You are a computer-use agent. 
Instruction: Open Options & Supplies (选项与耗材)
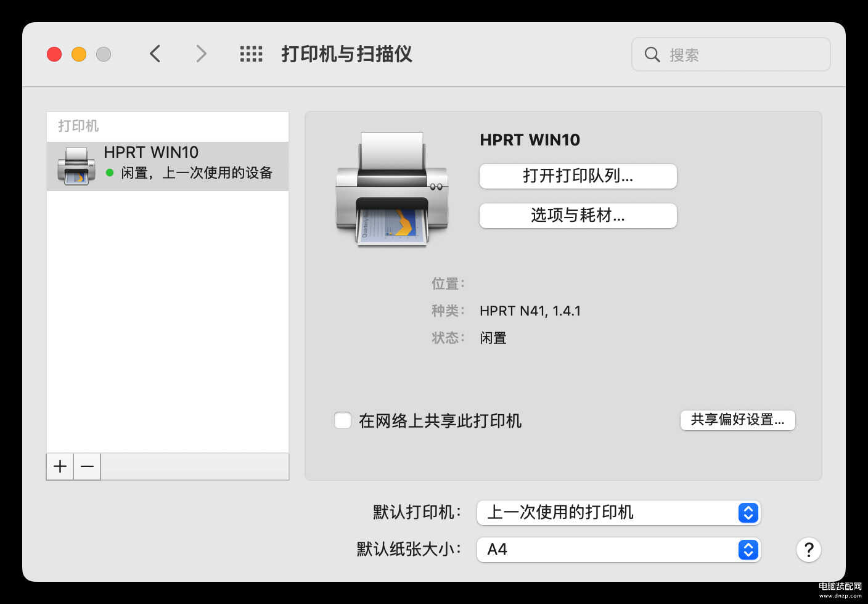(x=578, y=216)
